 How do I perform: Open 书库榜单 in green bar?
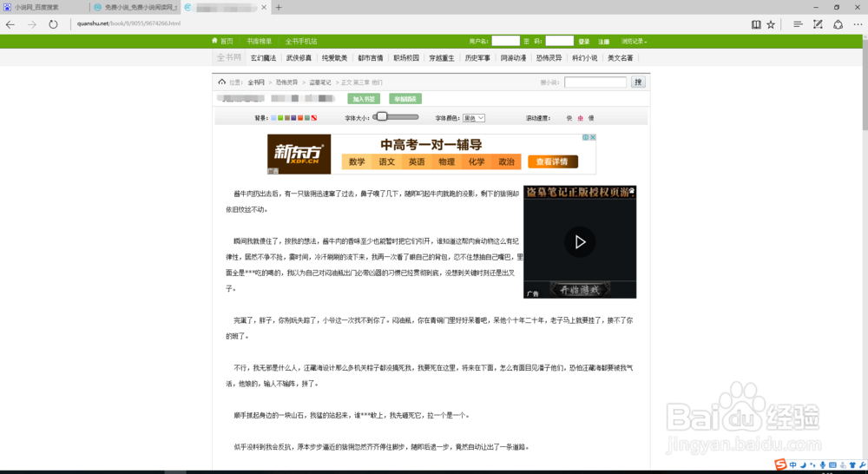(x=259, y=41)
